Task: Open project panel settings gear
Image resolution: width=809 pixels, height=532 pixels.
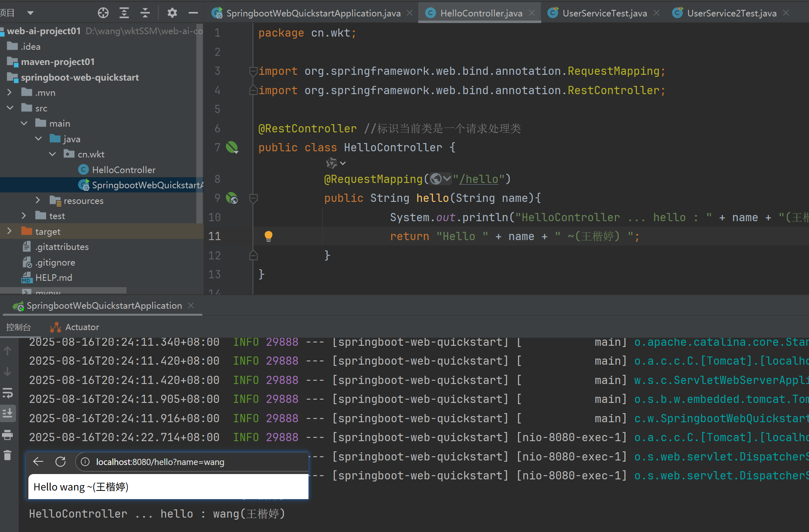Action: click(x=172, y=13)
